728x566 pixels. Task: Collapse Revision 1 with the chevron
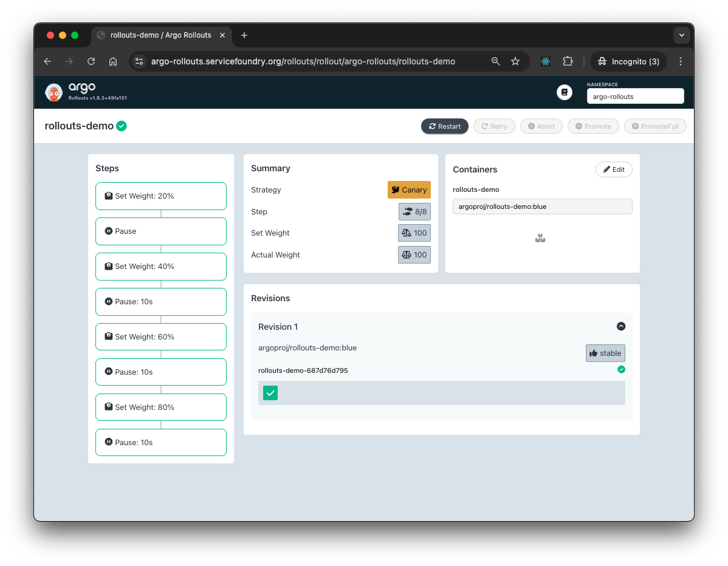620,326
